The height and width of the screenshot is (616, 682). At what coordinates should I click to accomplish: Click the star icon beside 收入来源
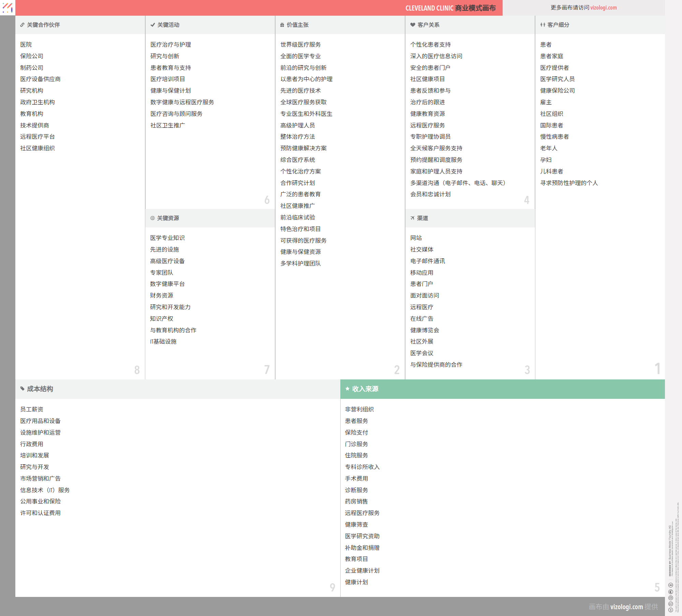(347, 389)
